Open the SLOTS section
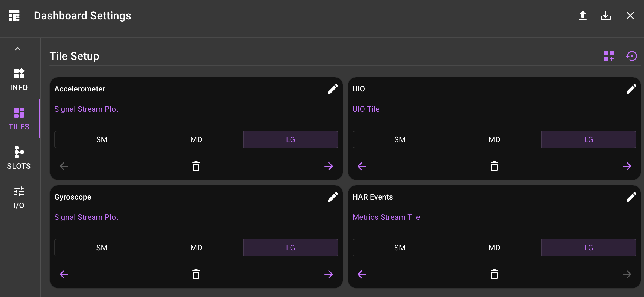Screen dimensions: 644x297 tap(19, 158)
